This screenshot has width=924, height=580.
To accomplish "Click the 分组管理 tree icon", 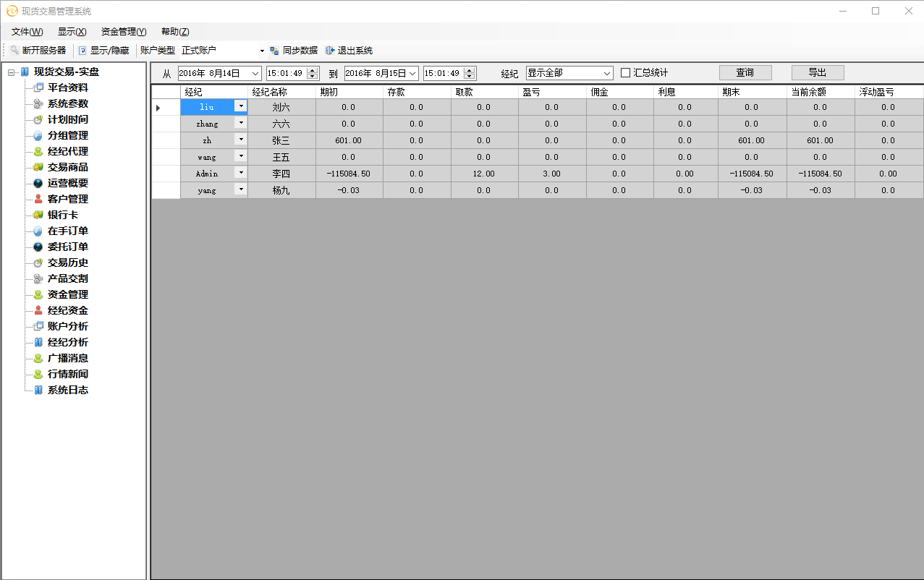I will (39, 135).
